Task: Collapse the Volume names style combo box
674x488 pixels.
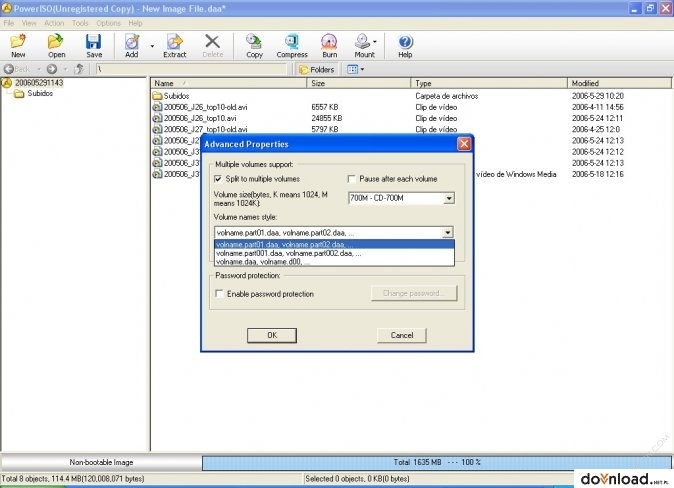Action: pyautogui.click(x=447, y=233)
